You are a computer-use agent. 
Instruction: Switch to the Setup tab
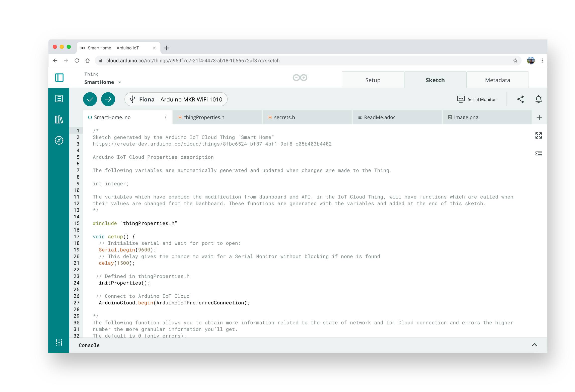(373, 80)
